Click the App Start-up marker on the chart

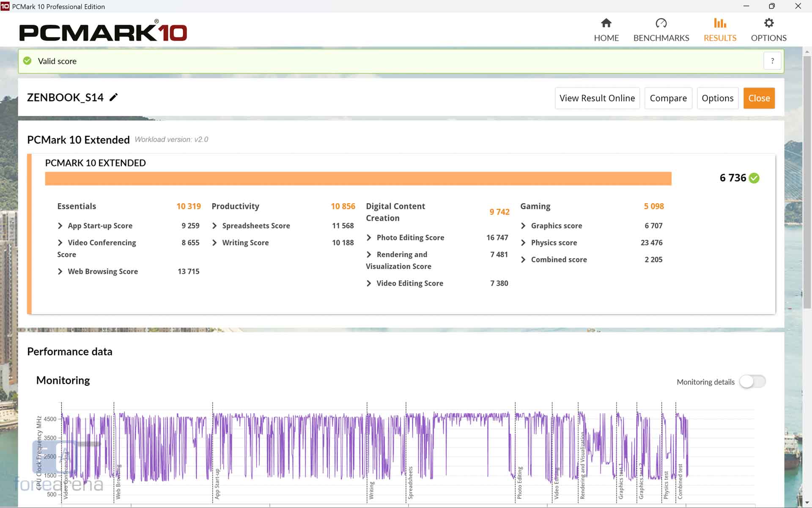click(x=217, y=483)
